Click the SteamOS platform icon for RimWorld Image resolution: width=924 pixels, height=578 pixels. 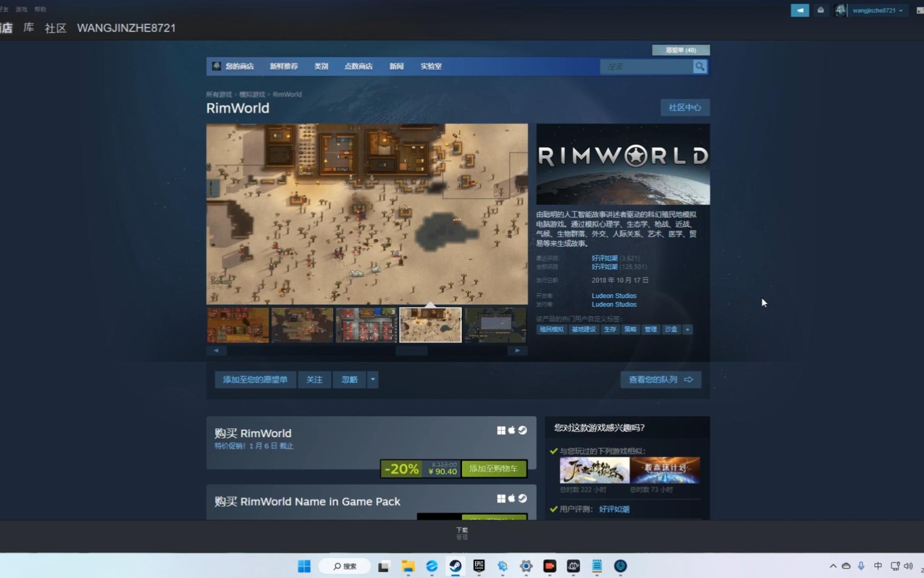pos(522,430)
